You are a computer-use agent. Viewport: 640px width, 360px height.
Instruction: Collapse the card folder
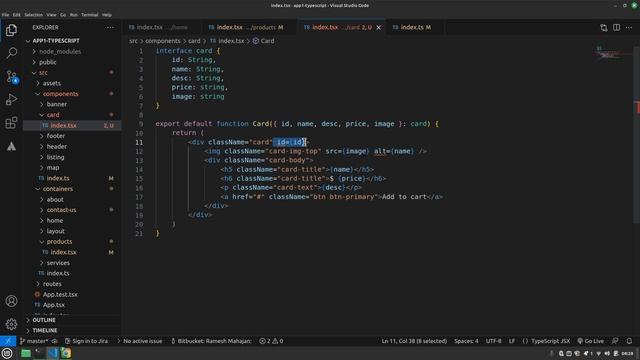point(72,115)
